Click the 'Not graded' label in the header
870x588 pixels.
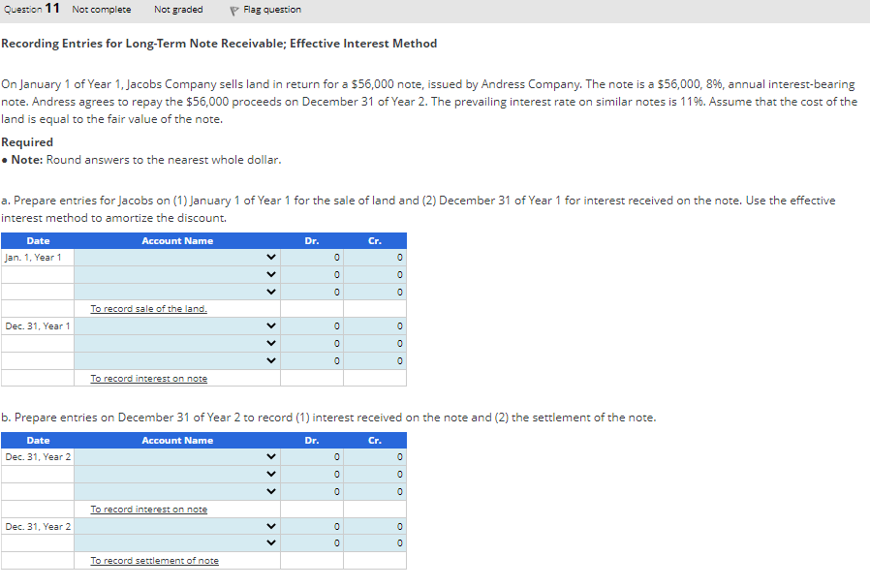click(178, 9)
